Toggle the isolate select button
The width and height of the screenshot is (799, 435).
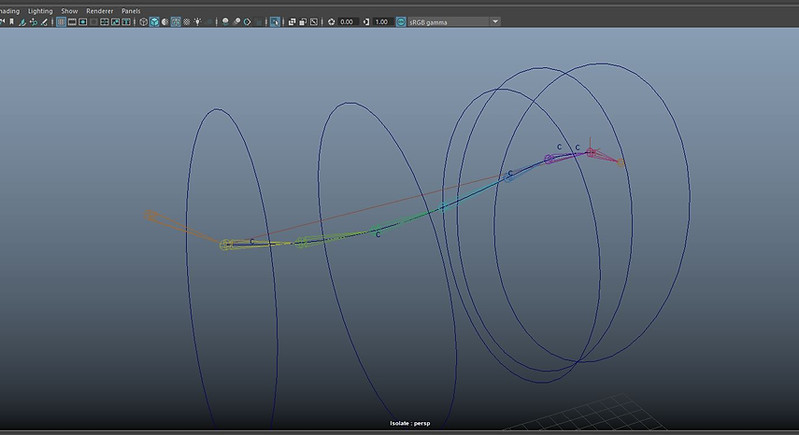(275, 22)
